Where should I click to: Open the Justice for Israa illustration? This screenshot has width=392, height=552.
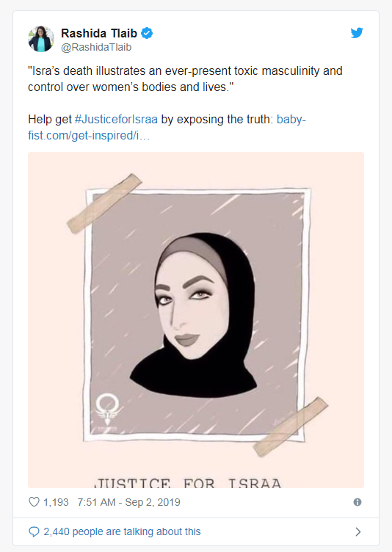click(196, 320)
